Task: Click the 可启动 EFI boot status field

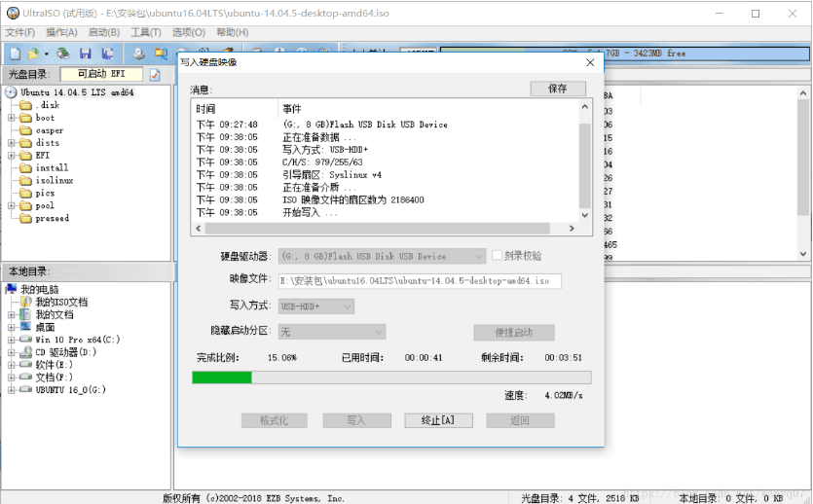Action: (x=101, y=74)
